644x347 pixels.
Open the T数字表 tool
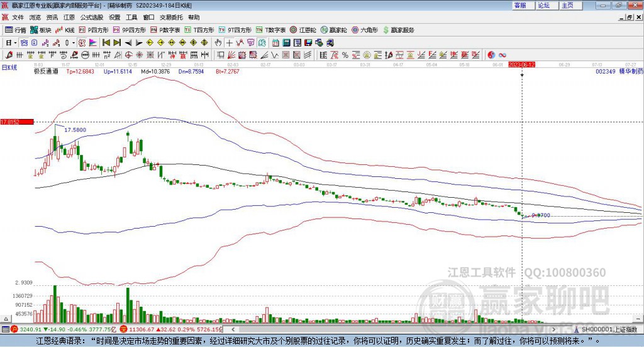click(270, 30)
